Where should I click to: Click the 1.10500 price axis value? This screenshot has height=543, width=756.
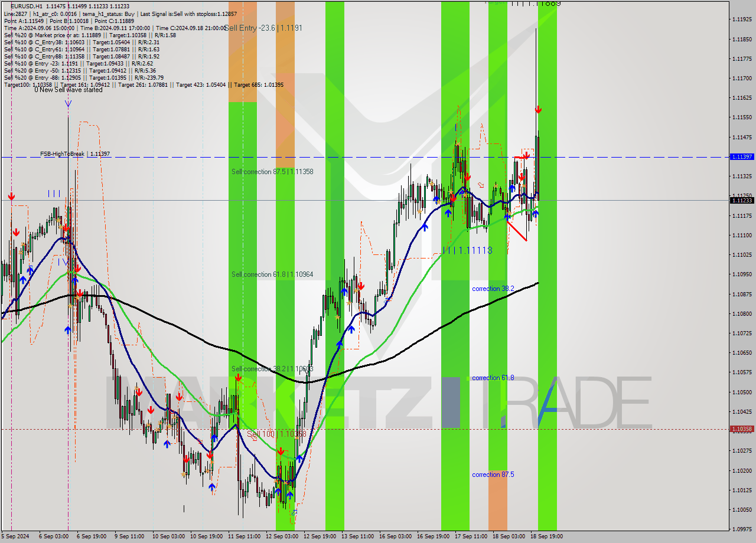coord(742,392)
